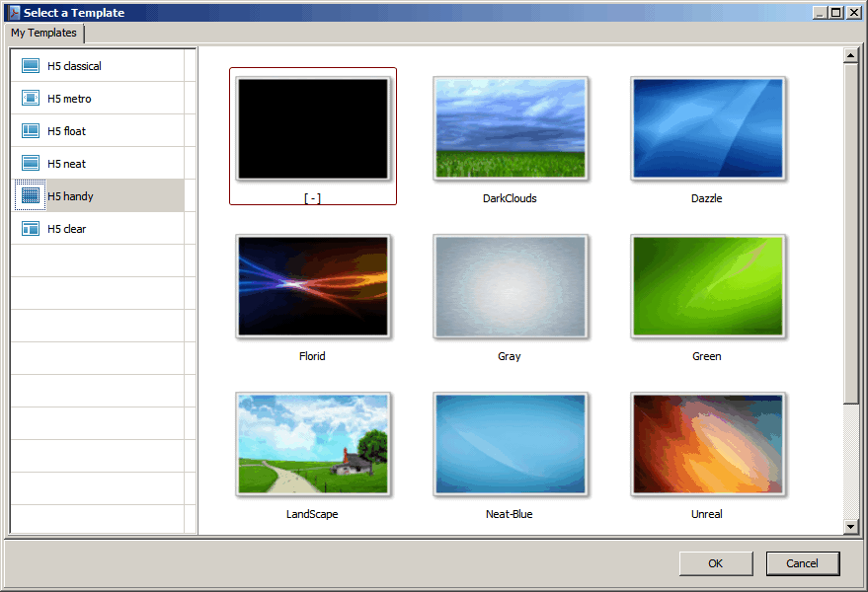Viewport: 868px width, 592px height.
Task: Select the H5 metro layout icon
Action: coord(31,99)
